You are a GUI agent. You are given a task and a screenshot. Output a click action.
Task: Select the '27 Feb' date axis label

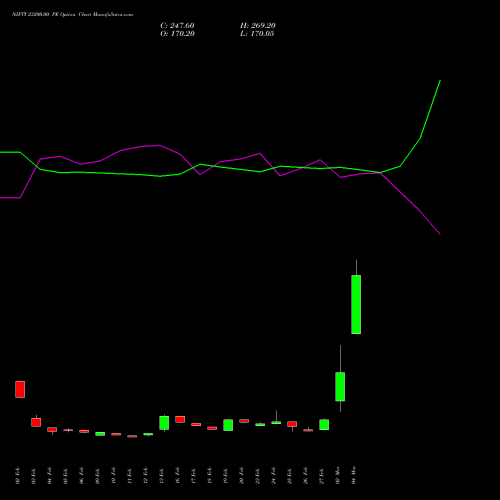coord(322,476)
